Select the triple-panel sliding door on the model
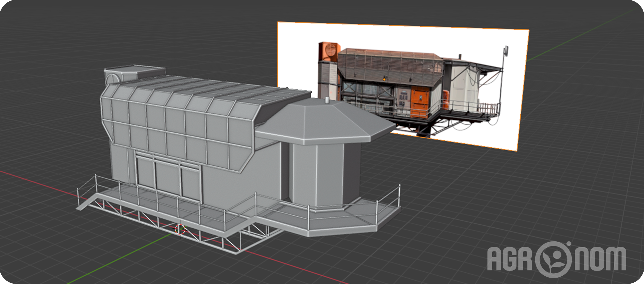The width and height of the screenshot is (644, 284). coord(168,176)
